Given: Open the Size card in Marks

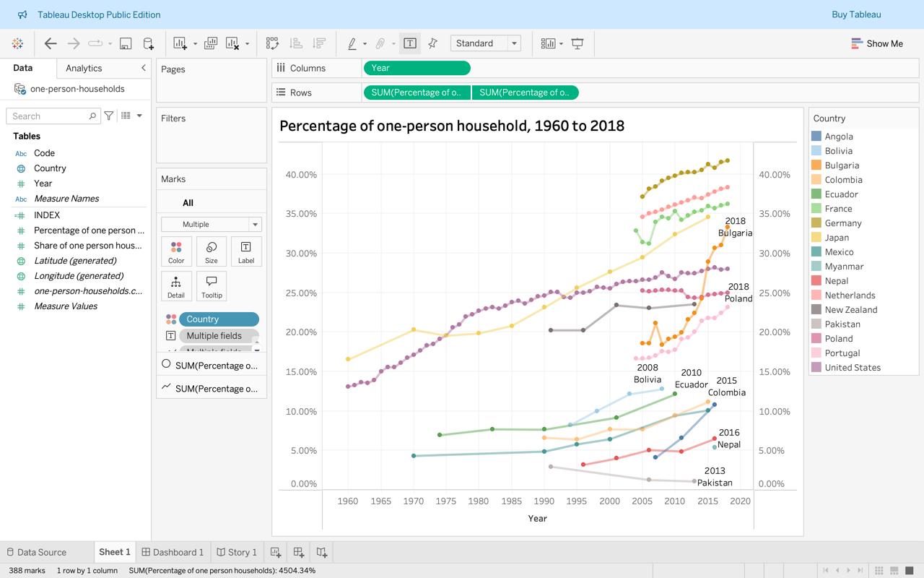Looking at the screenshot, I should point(212,251).
